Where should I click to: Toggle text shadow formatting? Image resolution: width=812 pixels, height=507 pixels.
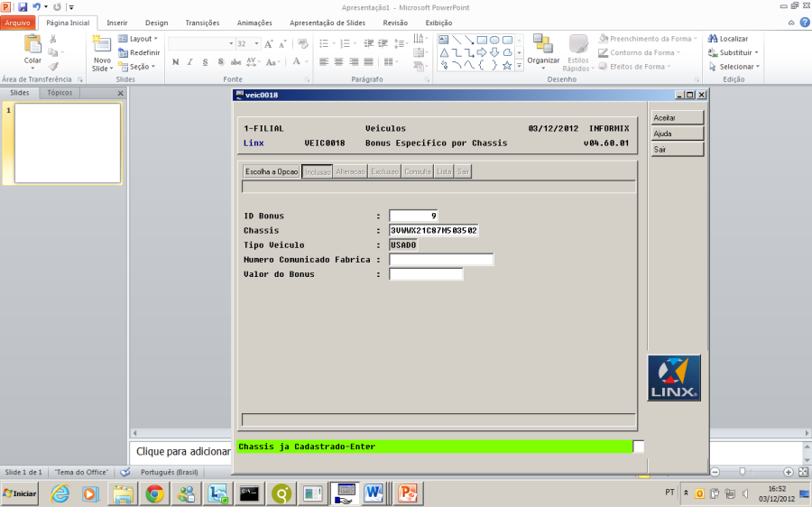click(x=221, y=62)
